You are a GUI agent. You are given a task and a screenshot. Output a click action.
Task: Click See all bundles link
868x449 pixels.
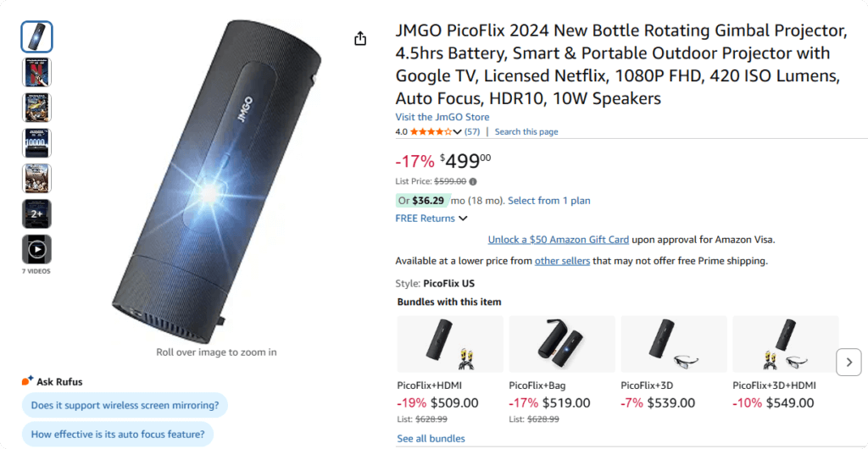pyautogui.click(x=431, y=439)
